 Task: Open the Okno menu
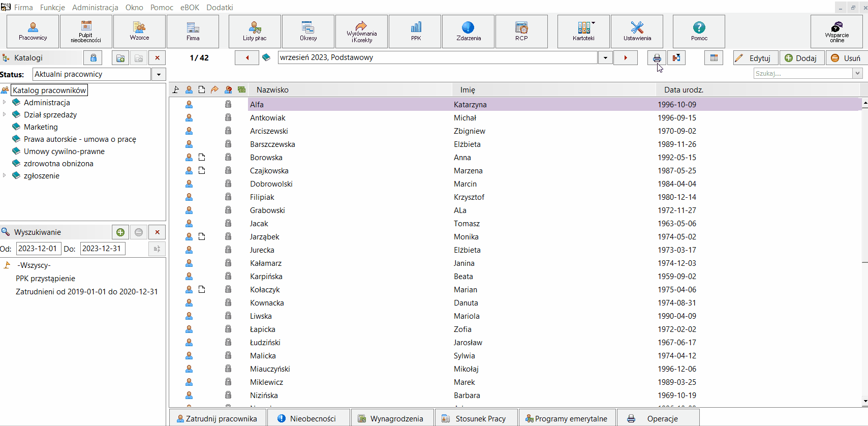tap(134, 7)
